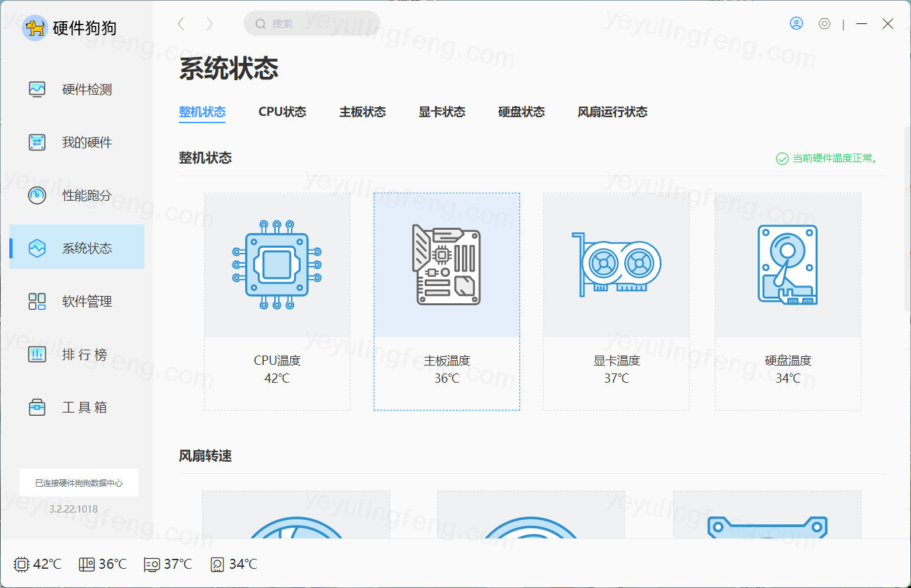Minimize the 硬件狗狗 window

coord(861,24)
